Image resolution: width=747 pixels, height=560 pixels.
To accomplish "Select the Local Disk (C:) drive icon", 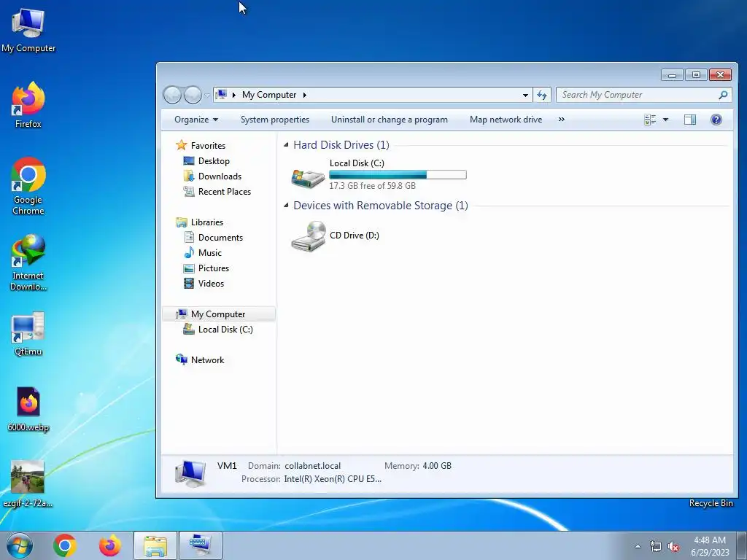I will pyautogui.click(x=308, y=178).
